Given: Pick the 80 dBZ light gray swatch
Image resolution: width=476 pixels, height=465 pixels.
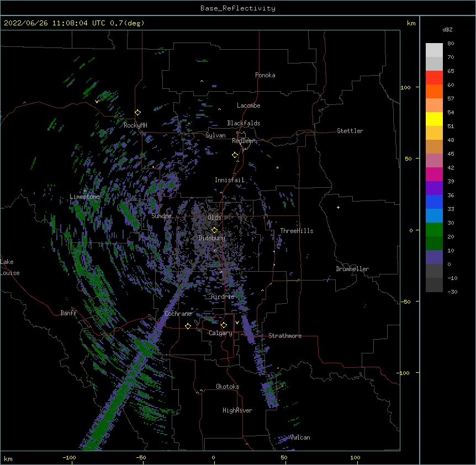Looking at the screenshot, I should click(x=434, y=50).
